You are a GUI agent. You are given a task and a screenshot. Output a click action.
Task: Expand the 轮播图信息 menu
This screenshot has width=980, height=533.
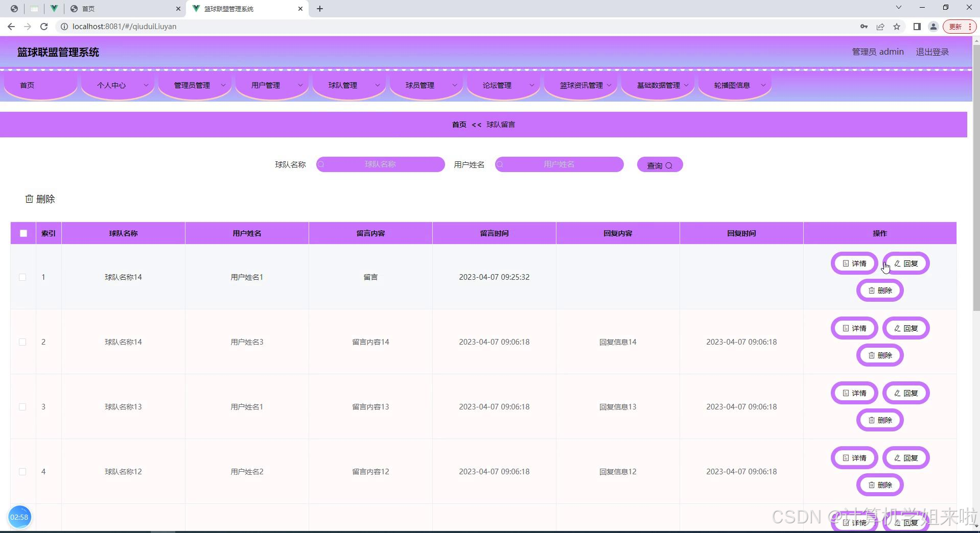click(735, 85)
